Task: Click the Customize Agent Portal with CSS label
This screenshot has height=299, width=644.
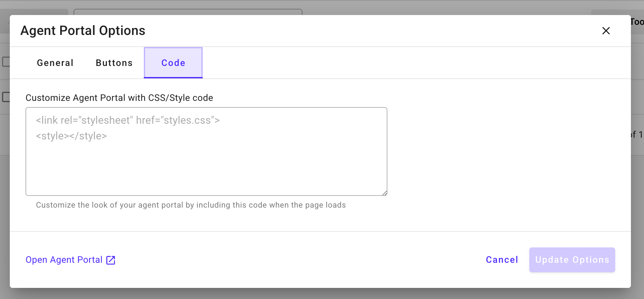Action: 119,98
